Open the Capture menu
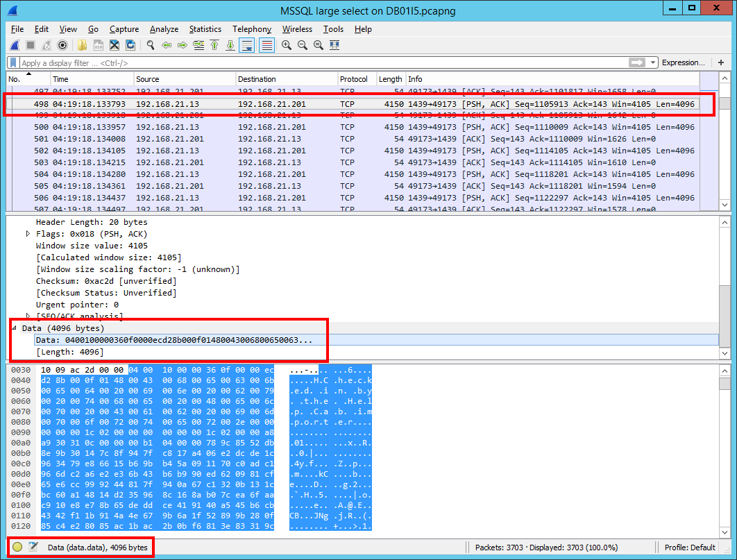Image resolution: width=737 pixels, height=560 pixels. 124,29
